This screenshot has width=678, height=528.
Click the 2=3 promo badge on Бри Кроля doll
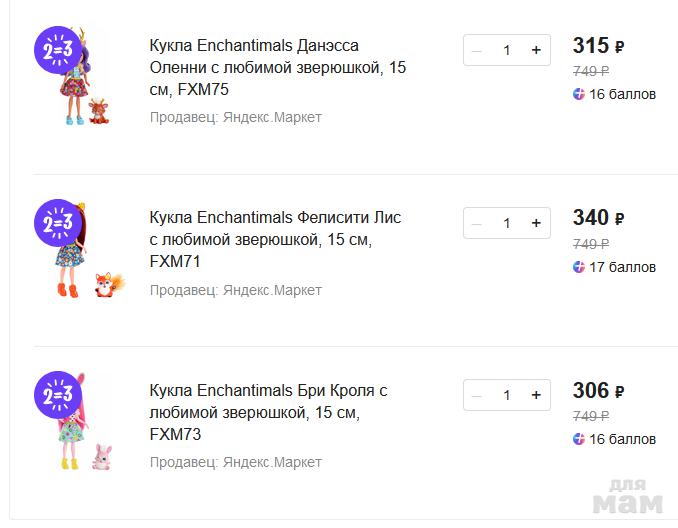pyautogui.click(x=57, y=396)
